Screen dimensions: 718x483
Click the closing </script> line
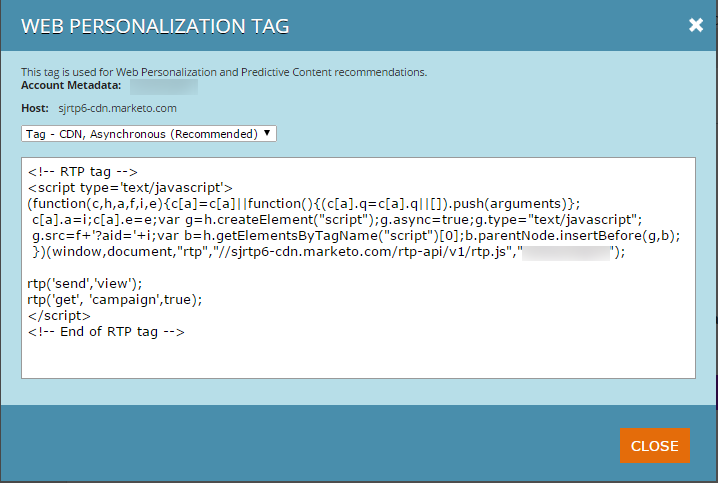tap(59, 315)
